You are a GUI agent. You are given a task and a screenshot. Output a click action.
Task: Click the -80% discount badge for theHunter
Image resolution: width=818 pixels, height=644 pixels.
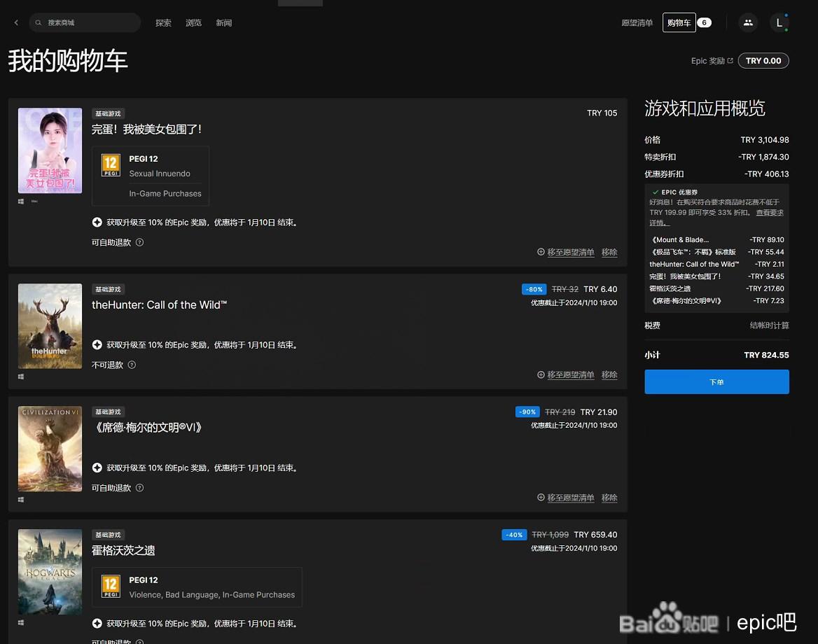pyautogui.click(x=534, y=289)
